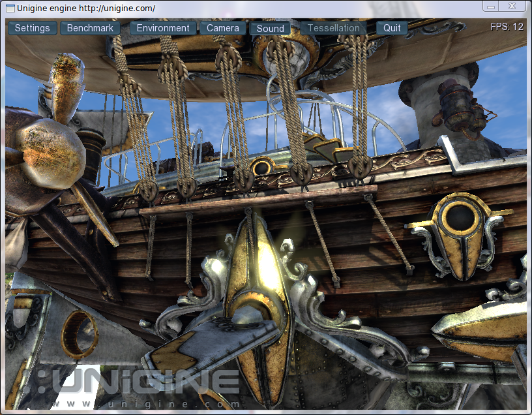The width and height of the screenshot is (532, 415).
Task: Quit the Unigine benchmark
Action: 392,28
